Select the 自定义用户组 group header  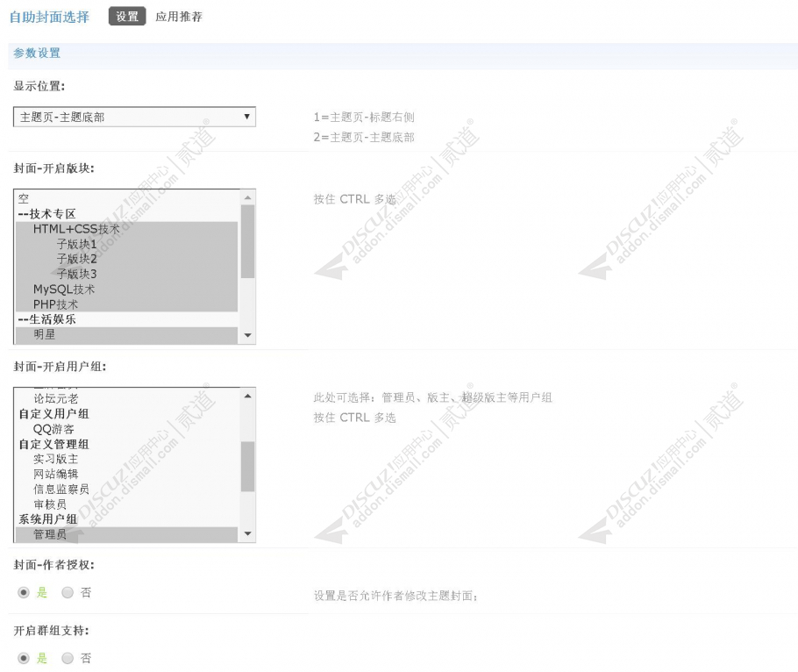127,414
